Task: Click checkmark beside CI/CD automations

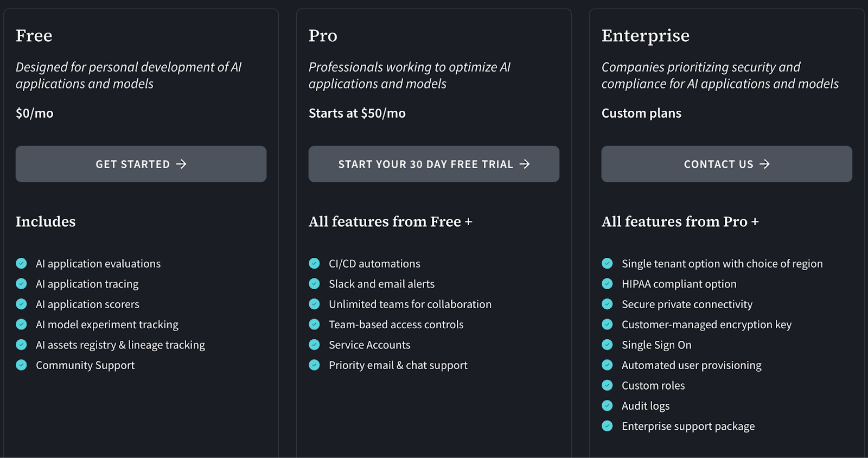Action: [315, 264]
